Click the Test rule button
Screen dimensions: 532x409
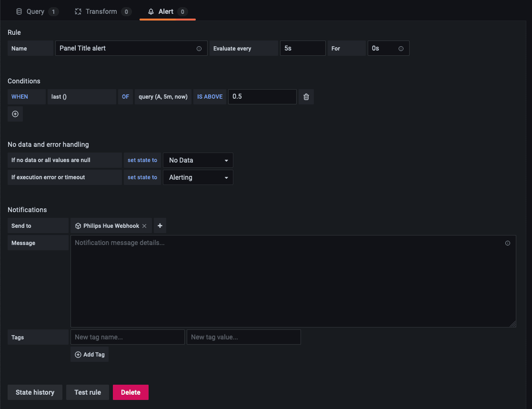coord(88,392)
